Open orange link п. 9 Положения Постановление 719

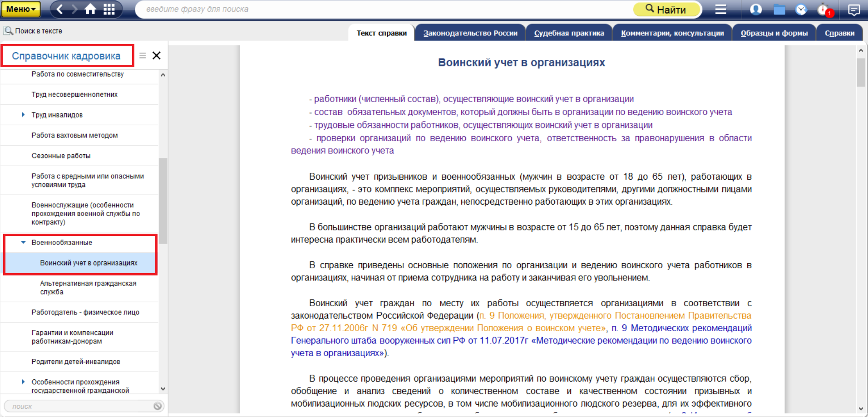(x=521, y=322)
